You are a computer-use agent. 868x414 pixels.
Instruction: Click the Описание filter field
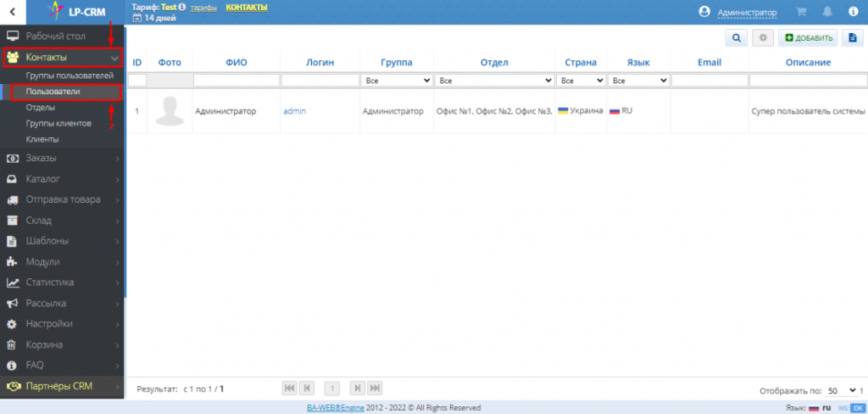[808, 81]
